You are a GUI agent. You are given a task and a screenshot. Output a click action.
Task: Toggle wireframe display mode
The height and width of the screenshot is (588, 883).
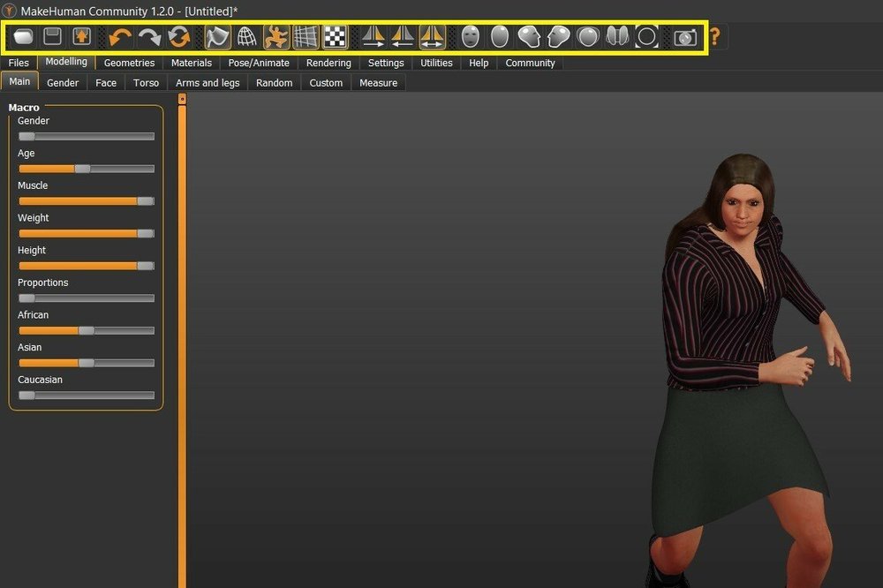(247, 37)
